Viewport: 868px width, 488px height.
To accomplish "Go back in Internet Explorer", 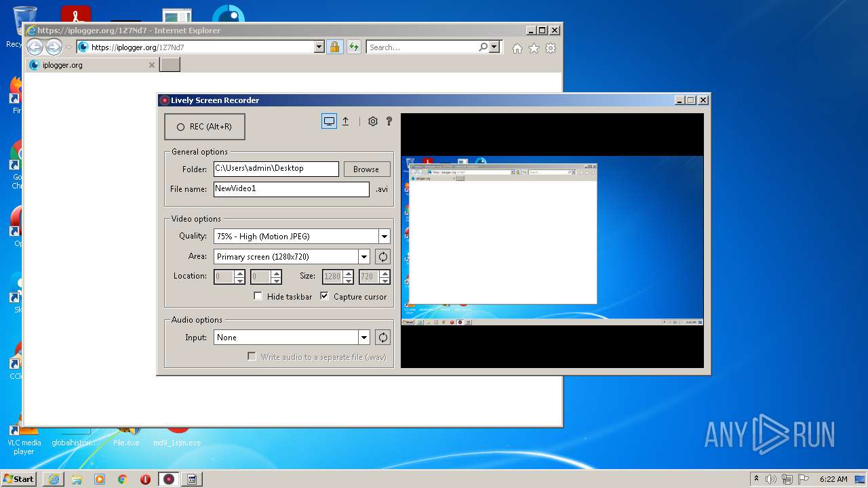I will point(35,47).
